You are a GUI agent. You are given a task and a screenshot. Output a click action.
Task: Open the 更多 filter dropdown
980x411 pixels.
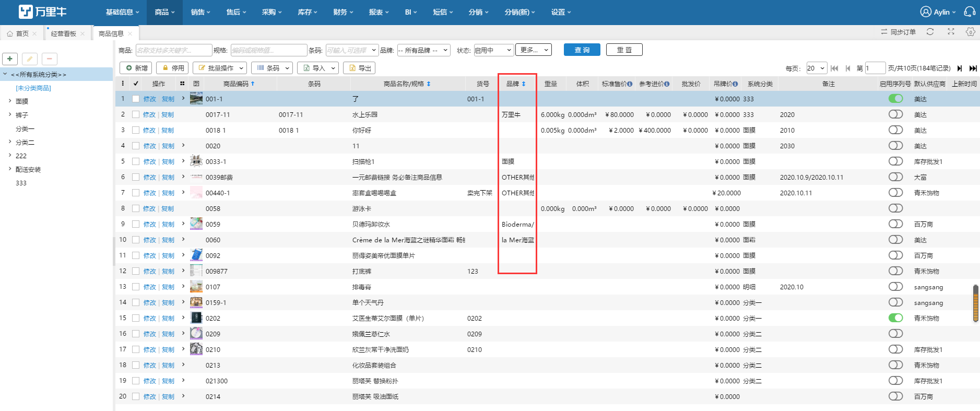tap(534, 50)
